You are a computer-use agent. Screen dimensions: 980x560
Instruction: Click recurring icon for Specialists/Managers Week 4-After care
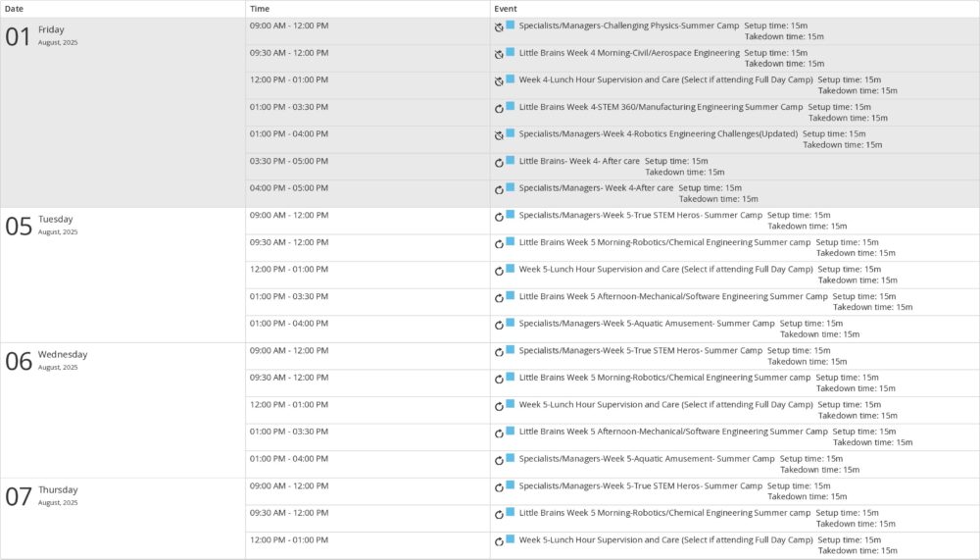(499, 189)
